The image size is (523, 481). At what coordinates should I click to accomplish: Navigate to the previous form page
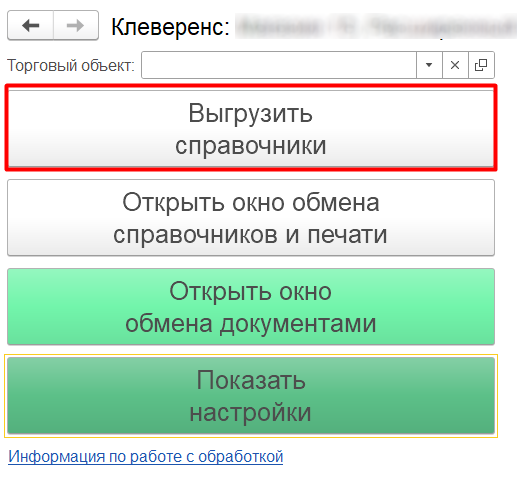point(30,25)
